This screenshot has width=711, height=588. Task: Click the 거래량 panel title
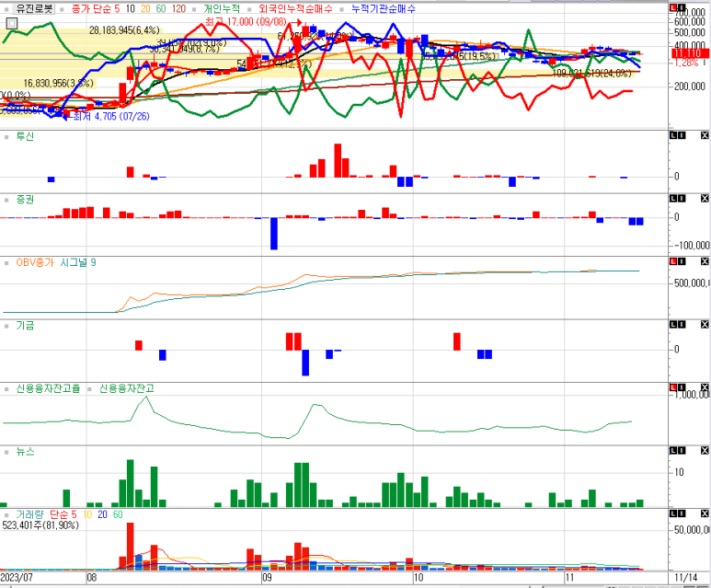[30, 514]
